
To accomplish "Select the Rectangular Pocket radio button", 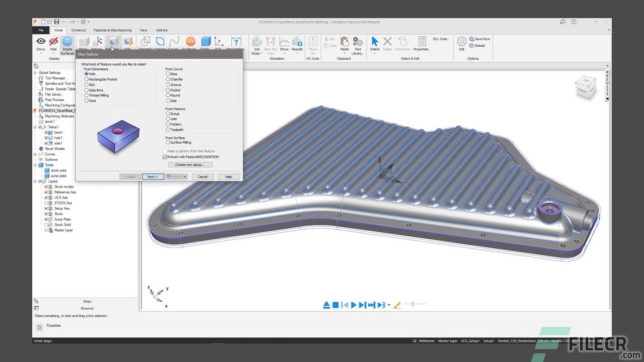I will 87,79.
